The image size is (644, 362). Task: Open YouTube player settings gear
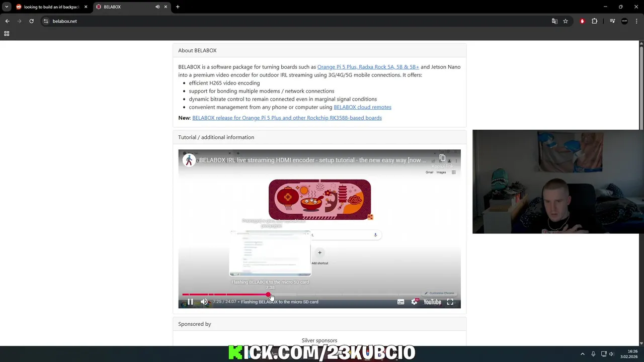coord(415,302)
